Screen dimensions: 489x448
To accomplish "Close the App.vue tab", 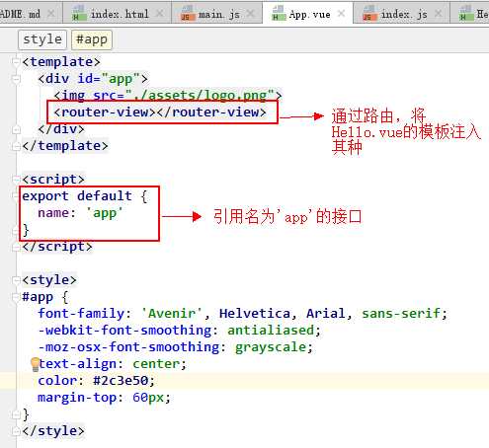I will coord(342,14).
